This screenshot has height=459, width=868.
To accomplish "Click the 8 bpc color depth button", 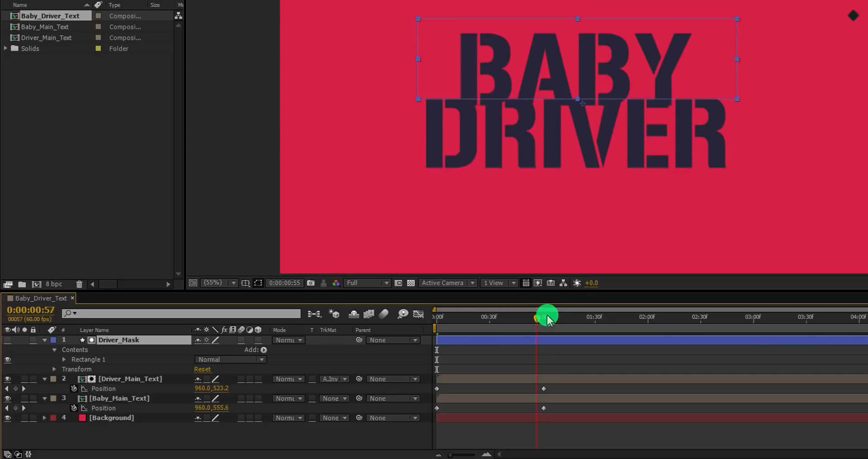I will (54, 284).
